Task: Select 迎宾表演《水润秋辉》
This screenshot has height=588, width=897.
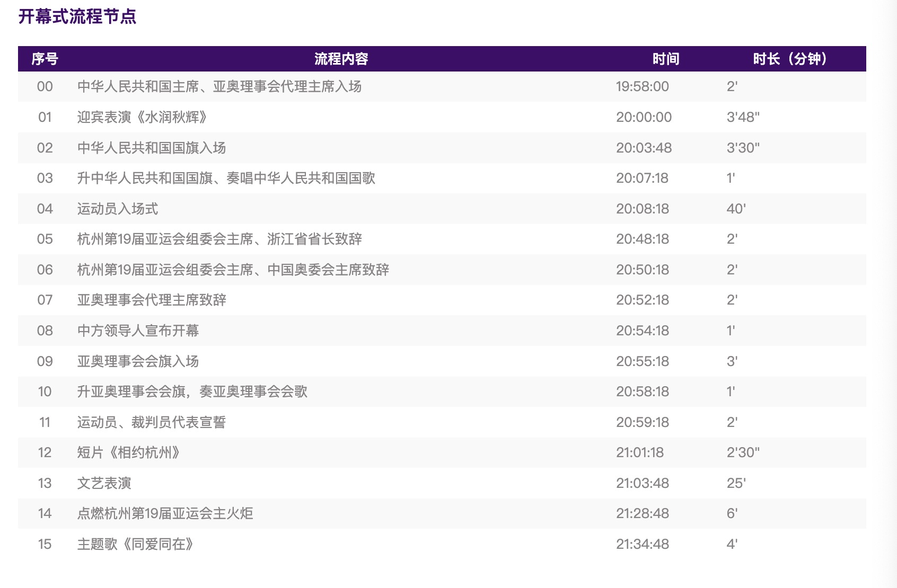Action: tap(142, 117)
